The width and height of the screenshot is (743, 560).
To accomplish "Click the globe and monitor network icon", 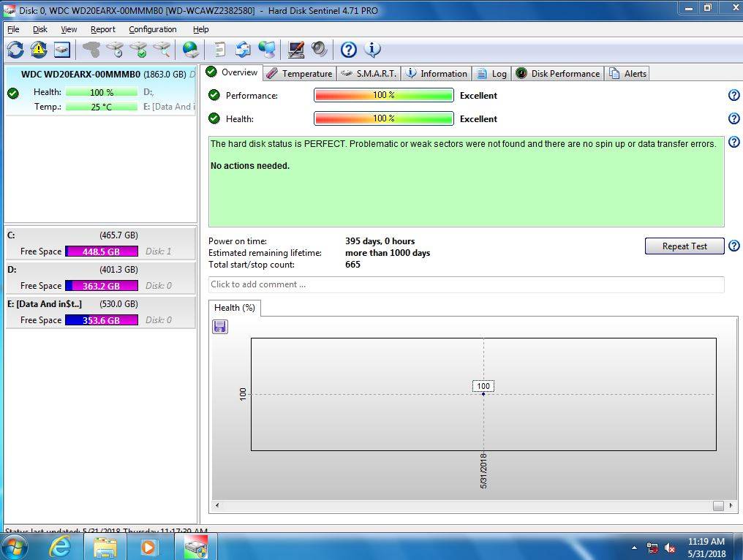I will tap(267, 49).
